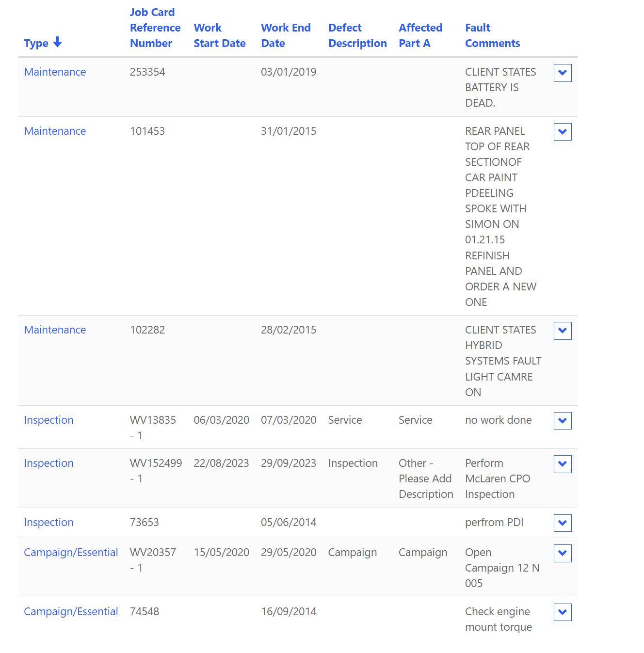644x653 pixels.
Task: Expand row menu for job card 253354
Action: (x=562, y=73)
